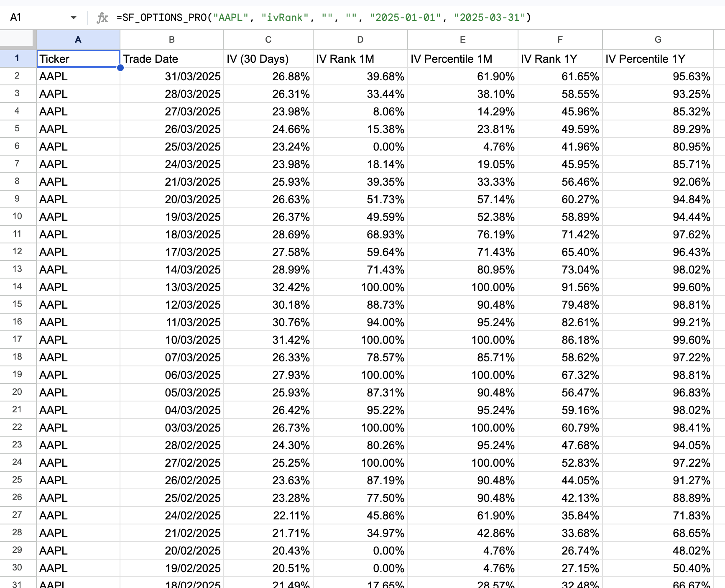Click the cell showing 87.31%
The image size is (725, 588).
(360, 392)
